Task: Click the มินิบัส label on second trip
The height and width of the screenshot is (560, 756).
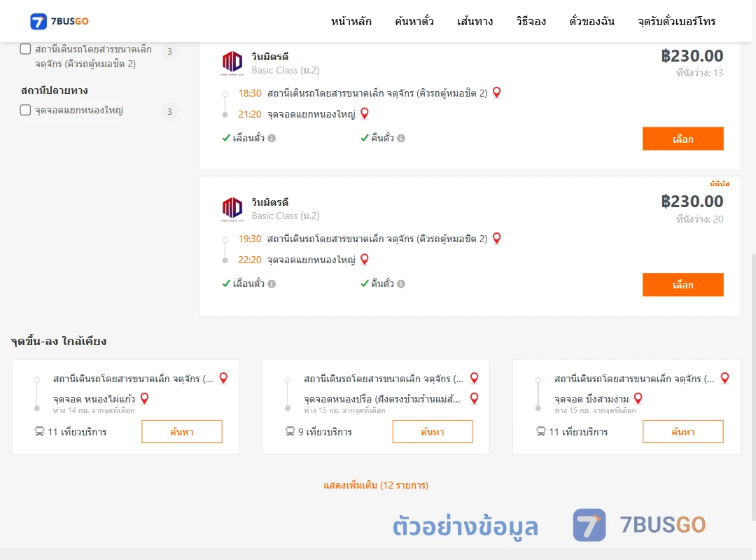Action: pos(720,184)
